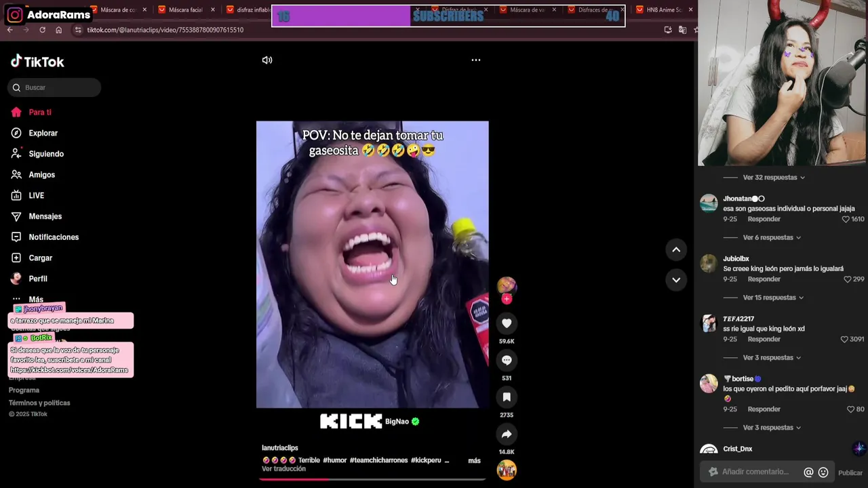Like the video with heart icon
The image size is (868, 488).
[507, 323]
